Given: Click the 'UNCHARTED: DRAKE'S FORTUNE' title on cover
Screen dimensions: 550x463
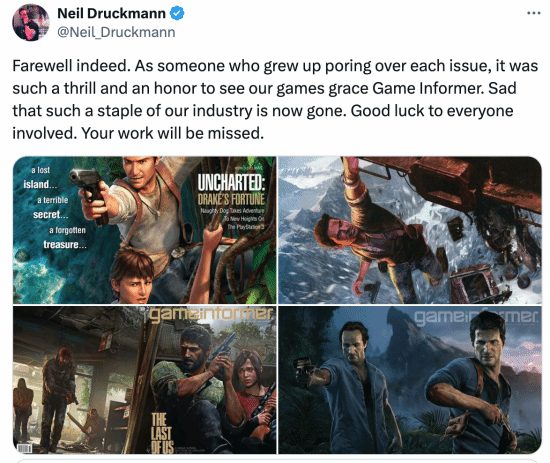Looking at the screenshot, I should tap(231, 190).
